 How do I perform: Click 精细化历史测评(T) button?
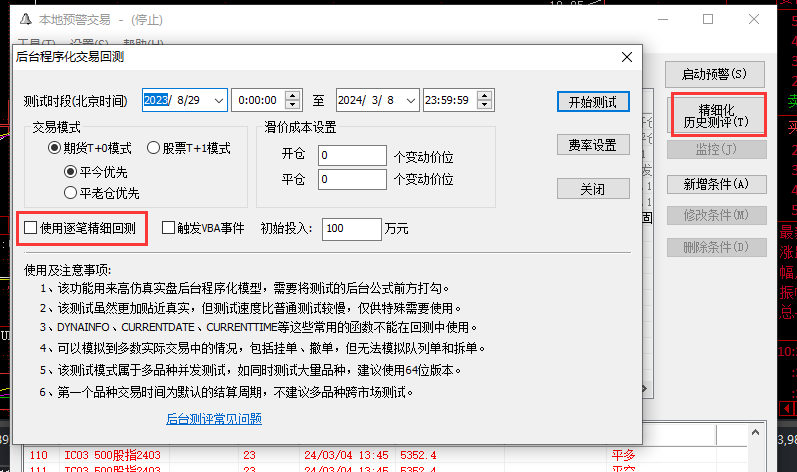[716, 116]
